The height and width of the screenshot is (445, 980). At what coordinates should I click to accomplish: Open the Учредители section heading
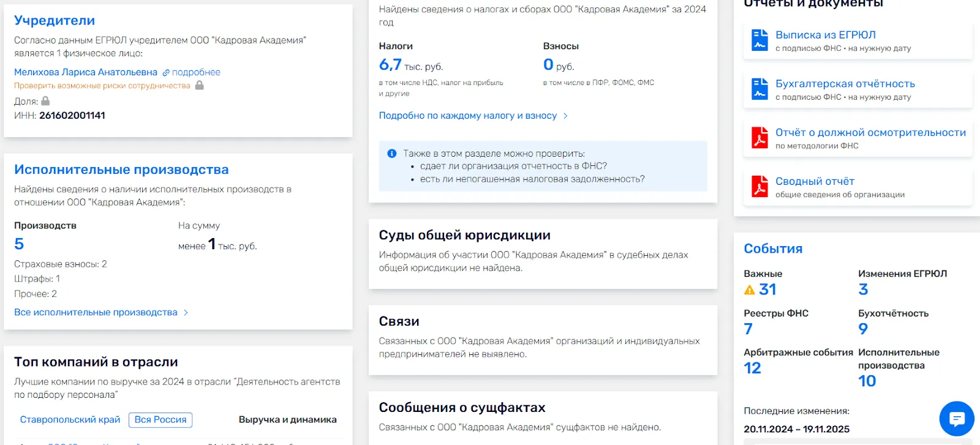[55, 20]
